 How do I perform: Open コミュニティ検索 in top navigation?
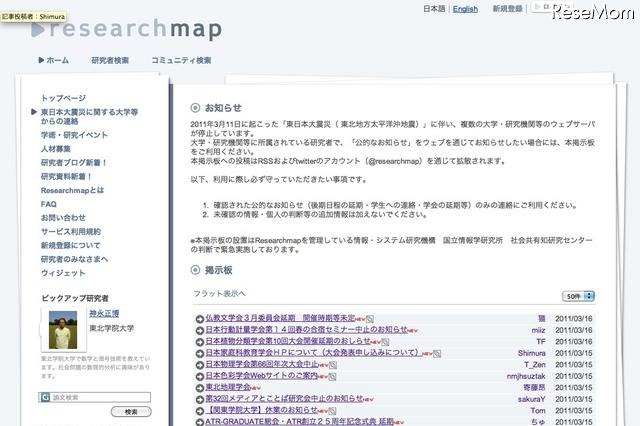181,60
